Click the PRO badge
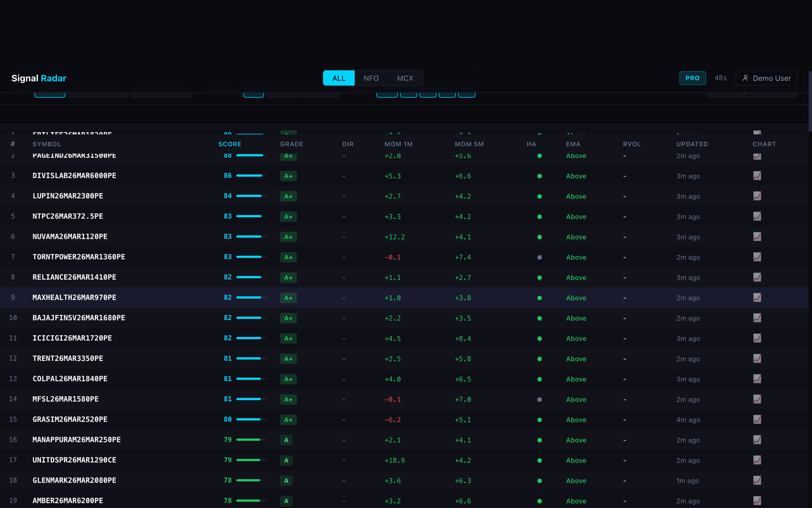Screen dimensions: 812x508 (692, 78)
